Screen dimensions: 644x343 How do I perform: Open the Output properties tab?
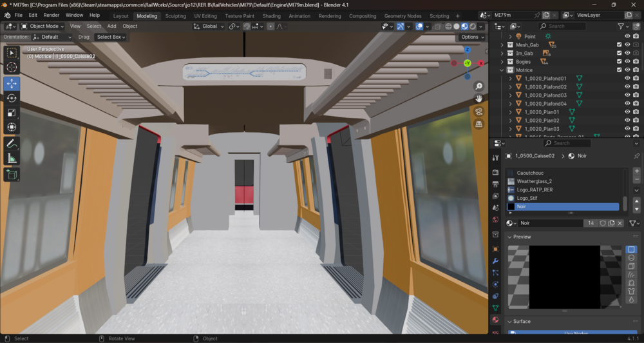point(496,184)
